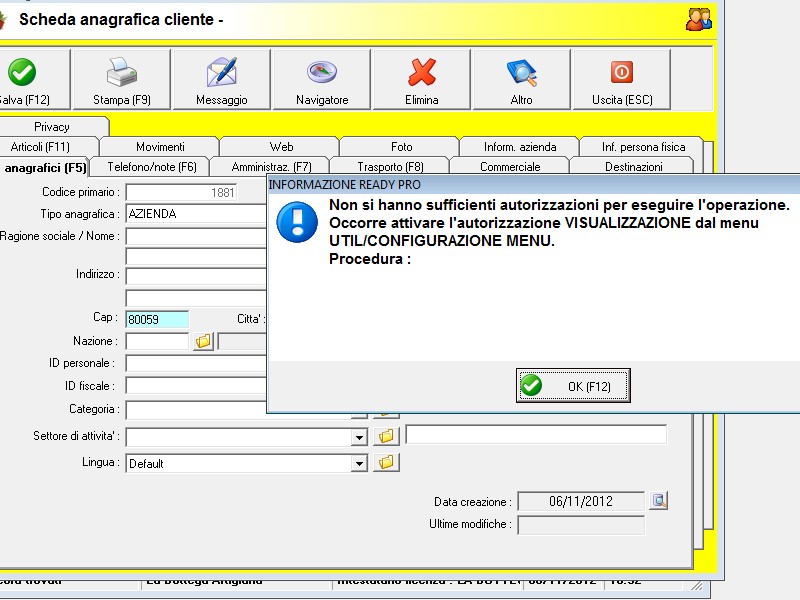Click the Ultime modifiche field
Screen dimensions: 800x600
581,525
